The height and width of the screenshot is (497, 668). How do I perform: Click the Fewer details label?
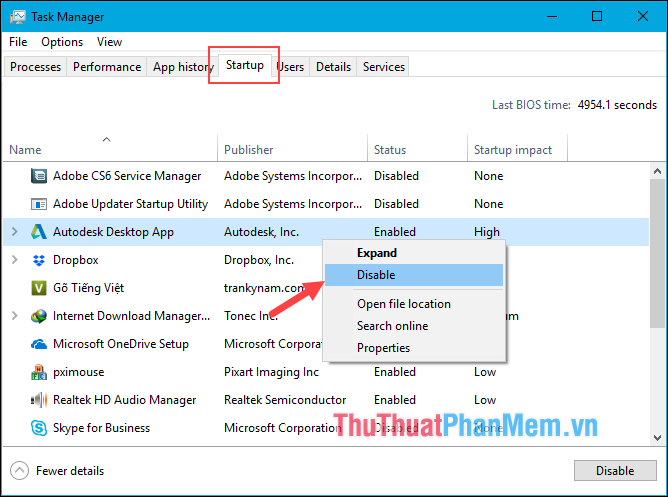(70, 471)
